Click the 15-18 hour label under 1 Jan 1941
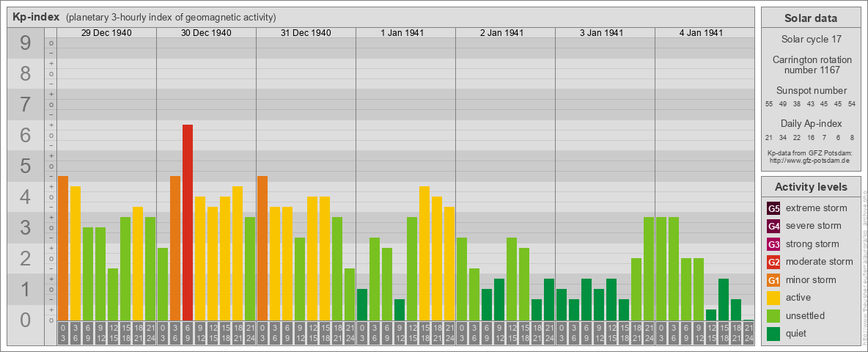Screen dimensions: 868x352 [424, 333]
